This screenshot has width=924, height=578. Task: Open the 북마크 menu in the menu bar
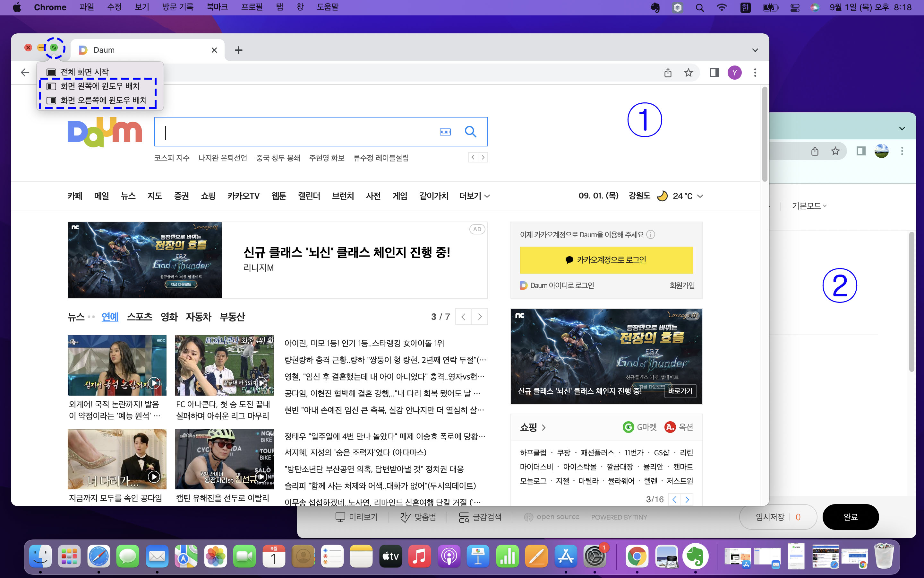pyautogui.click(x=217, y=7)
